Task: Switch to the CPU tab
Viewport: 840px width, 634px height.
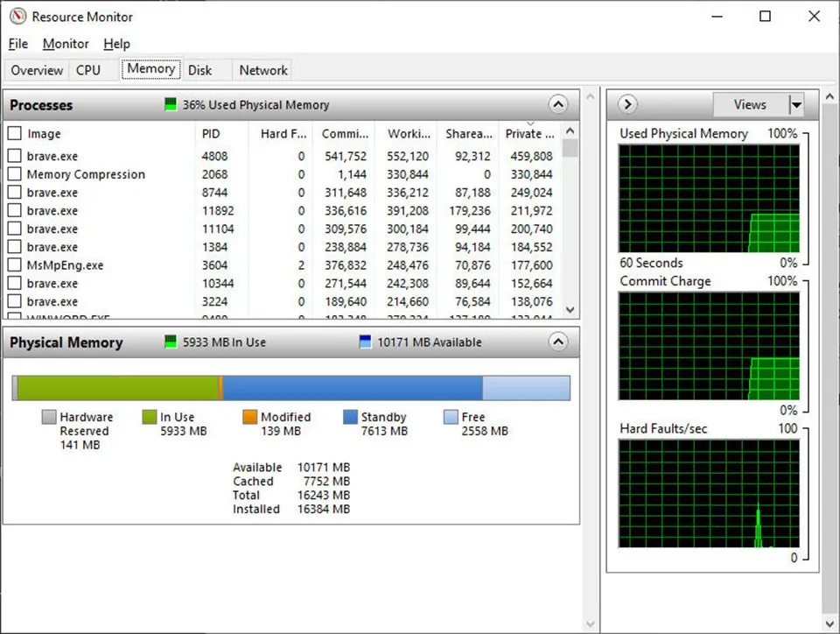Action: tap(88, 69)
